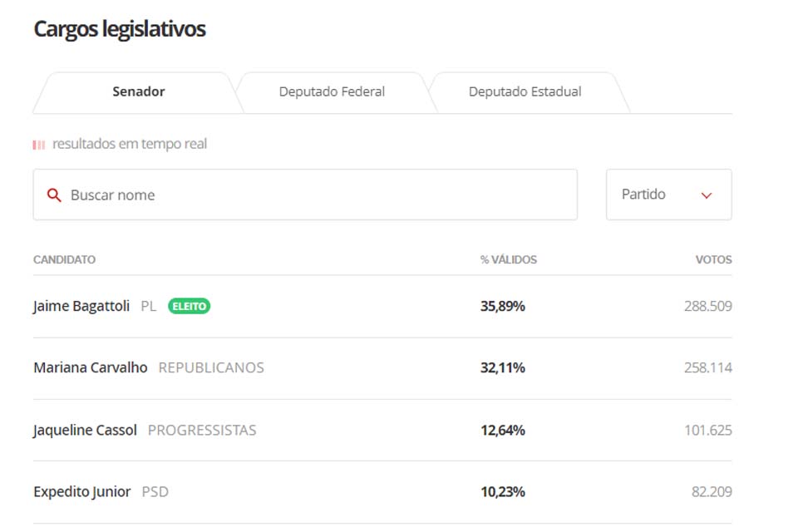Viewport: 798px width, 532px height.
Task: Select the Senador tab
Action: coord(138,91)
